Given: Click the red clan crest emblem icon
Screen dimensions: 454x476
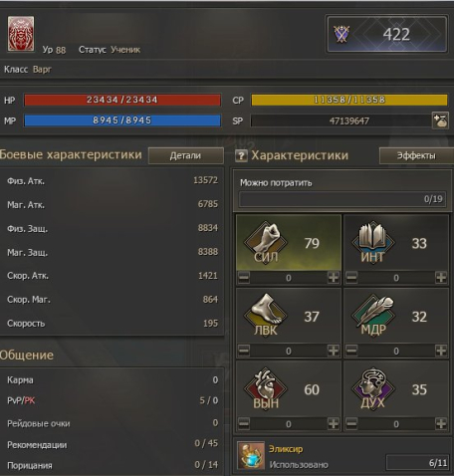Looking at the screenshot, I should tap(21, 34).
